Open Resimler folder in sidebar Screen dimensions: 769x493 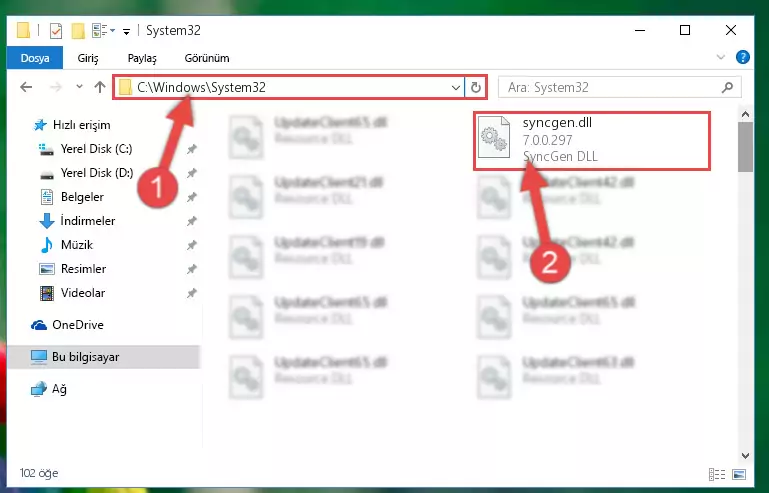[x=72, y=269]
